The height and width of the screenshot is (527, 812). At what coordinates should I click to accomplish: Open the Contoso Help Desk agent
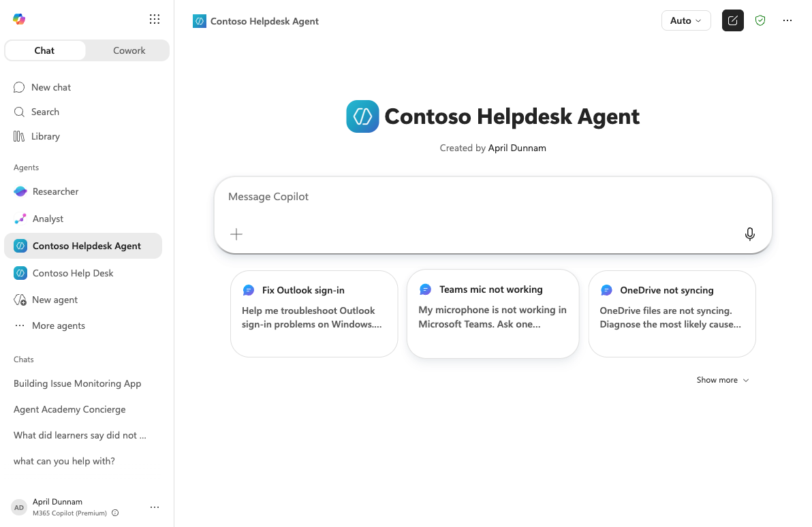[x=83, y=273]
